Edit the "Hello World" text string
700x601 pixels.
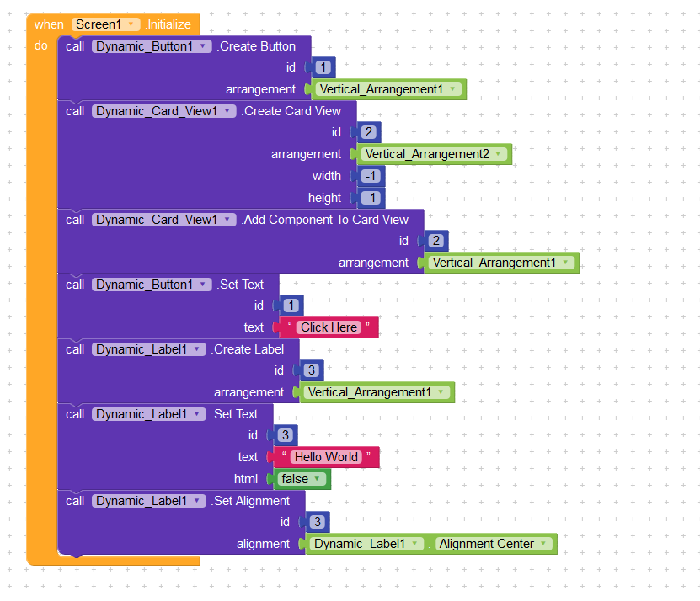point(327,457)
